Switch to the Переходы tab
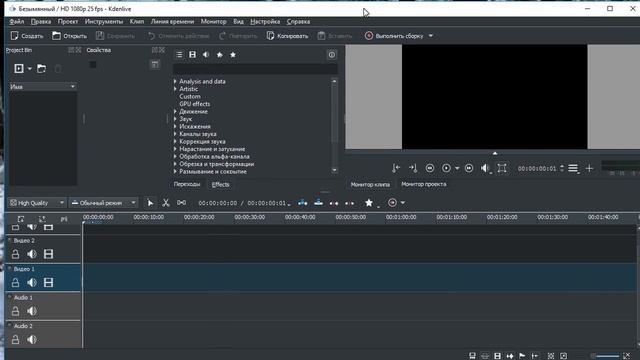The image size is (640, 360). 187,184
